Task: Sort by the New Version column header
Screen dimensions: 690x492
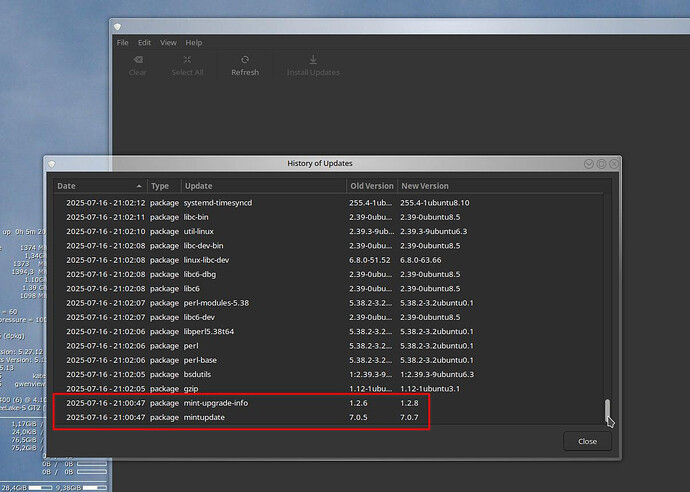Action: (x=425, y=186)
